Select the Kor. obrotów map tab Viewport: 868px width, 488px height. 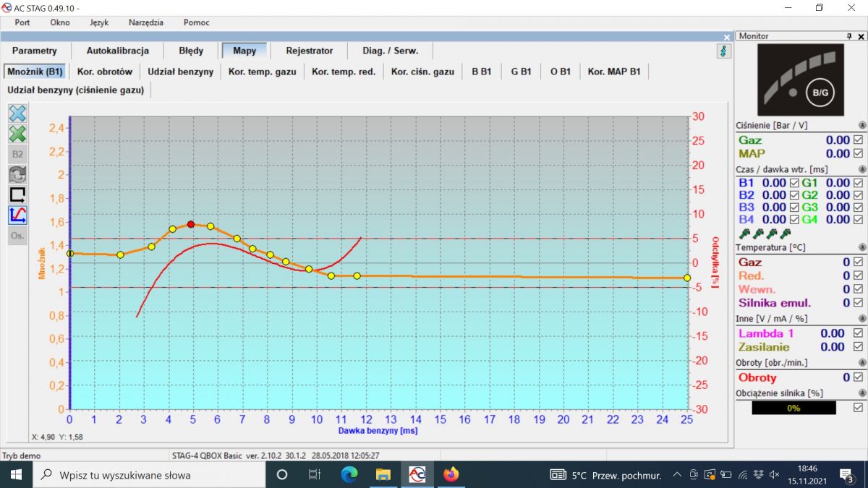(x=105, y=72)
